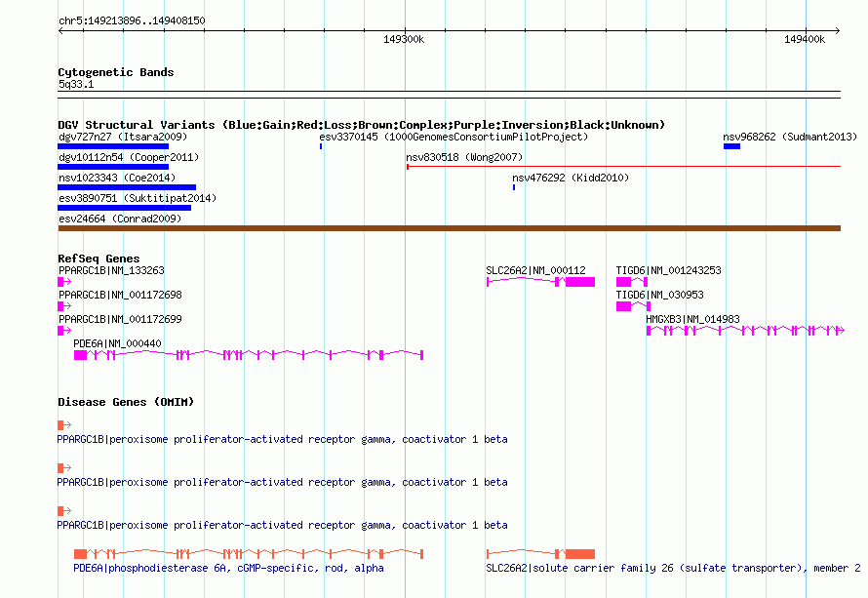Click the DGV Structural Variants track title
Image resolution: width=868 pixels, height=598 pixels.
[362, 125]
